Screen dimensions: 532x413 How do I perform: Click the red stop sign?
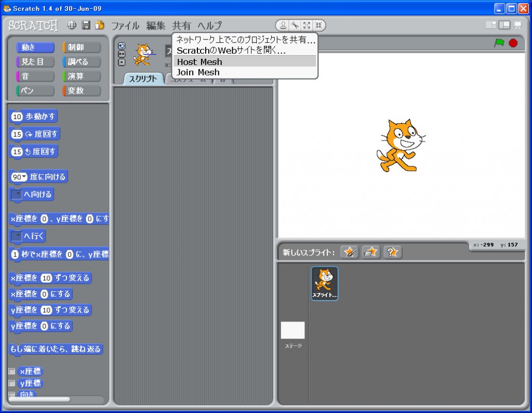tap(513, 43)
